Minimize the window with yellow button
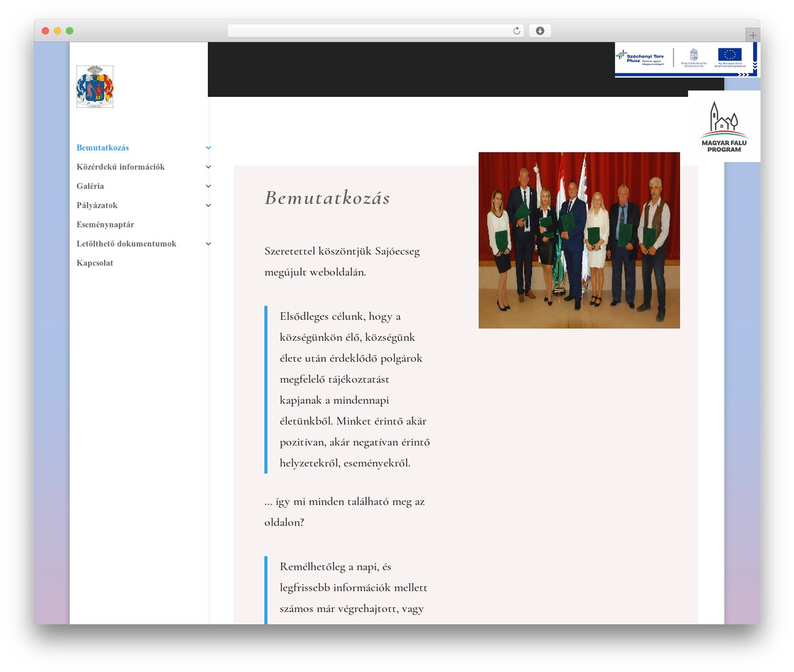 point(58,31)
